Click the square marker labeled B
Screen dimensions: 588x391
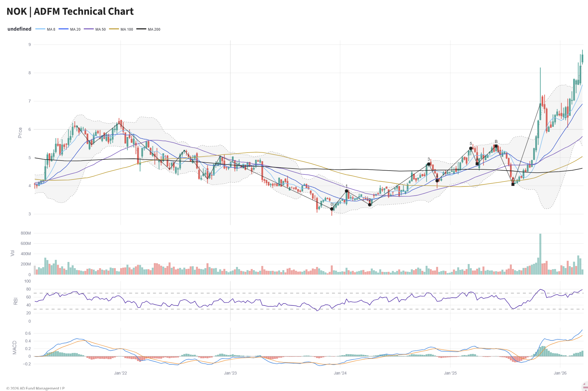click(496, 146)
